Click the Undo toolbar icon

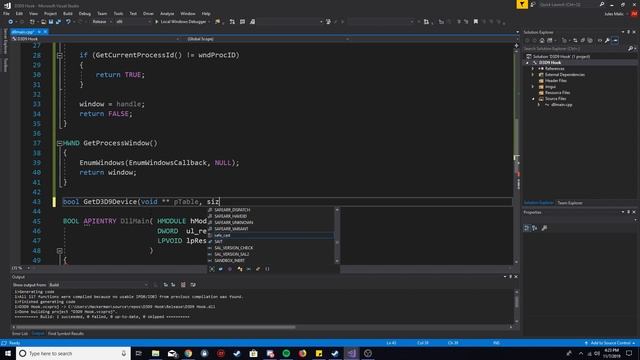(68, 22)
